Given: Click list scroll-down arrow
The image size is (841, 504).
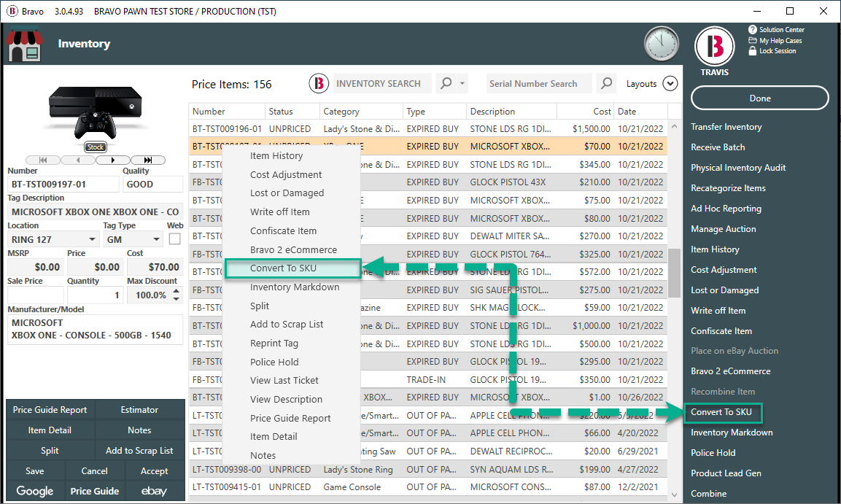Looking at the screenshot, I should pyautogui.click(x=674, y=495).
